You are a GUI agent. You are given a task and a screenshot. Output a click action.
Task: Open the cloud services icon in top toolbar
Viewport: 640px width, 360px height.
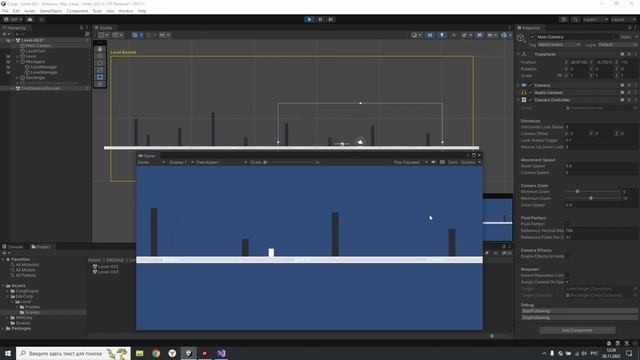30,19
